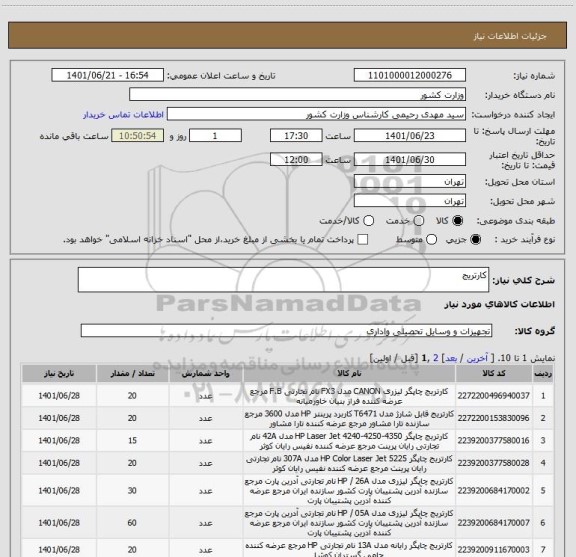Screen dimensions: 576x557
Task: Click the HP 13A cartridge description
Action: (x=349, y=550)
